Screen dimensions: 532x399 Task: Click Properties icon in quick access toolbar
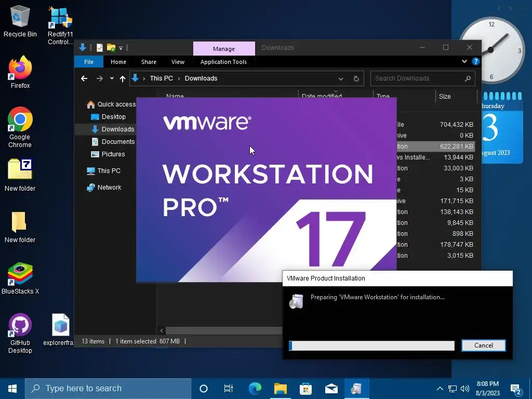pyautogui.click(x=99, y=48)
